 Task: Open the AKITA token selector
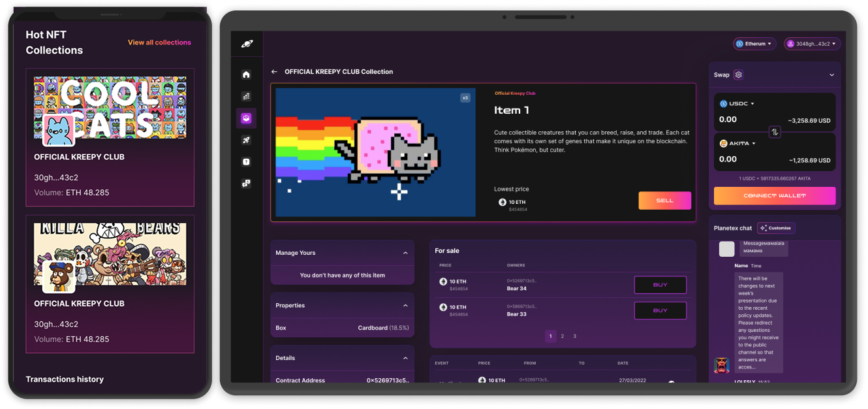(737, 143)
